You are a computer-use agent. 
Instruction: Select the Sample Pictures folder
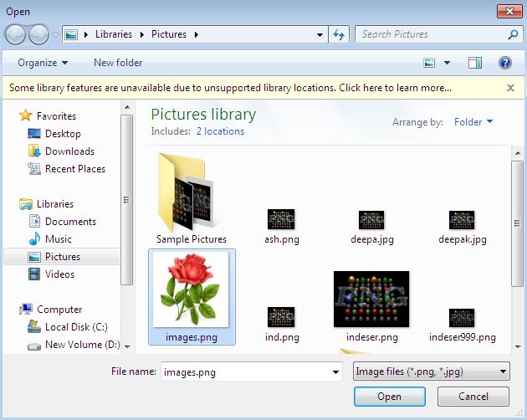tap(192, 198)
